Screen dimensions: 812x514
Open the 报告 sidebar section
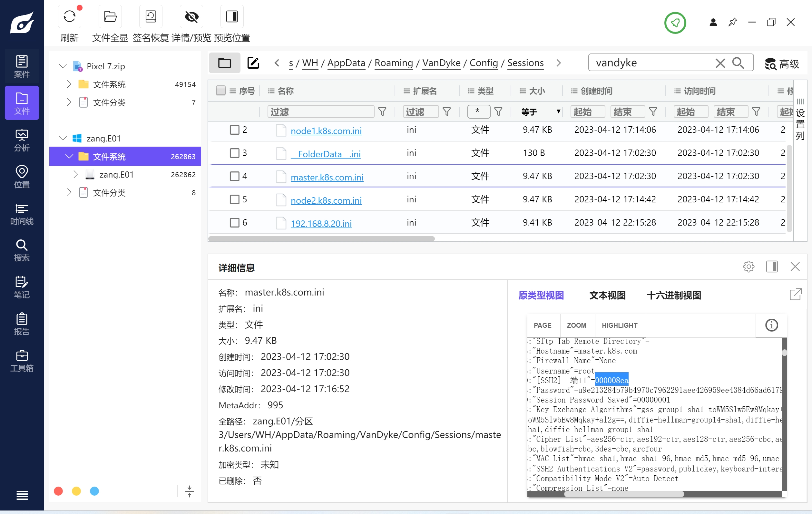[22, 323]
